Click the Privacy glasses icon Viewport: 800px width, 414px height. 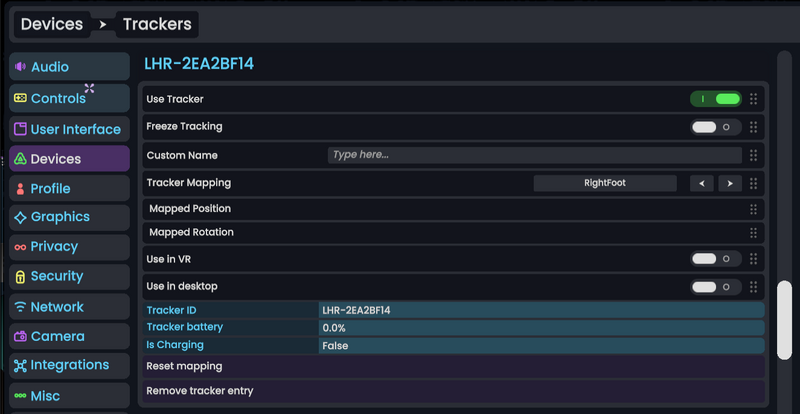[x=20, y=247]
